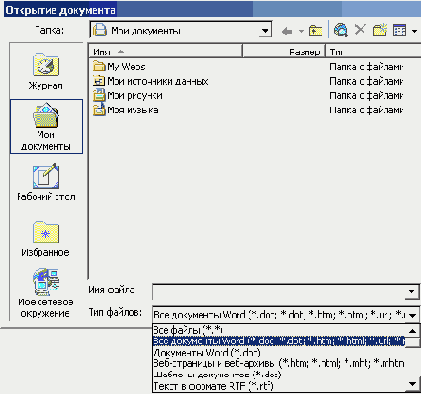Open Избранное in places bar

click(x=46, y=239)
